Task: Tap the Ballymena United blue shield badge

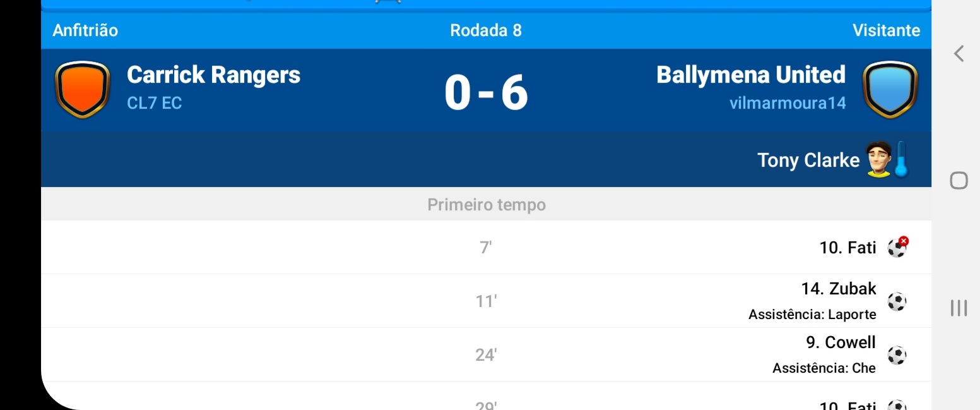Action: [890, 90]
